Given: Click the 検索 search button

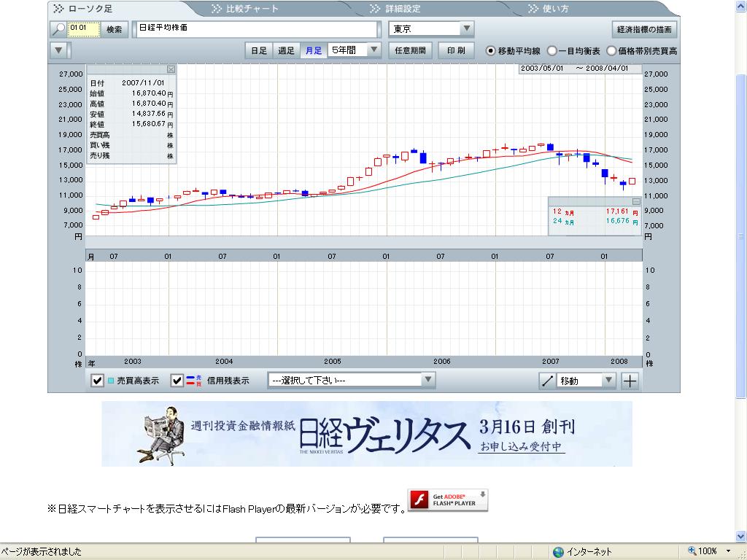Looking at the screenshot, I should coord(115,29).
